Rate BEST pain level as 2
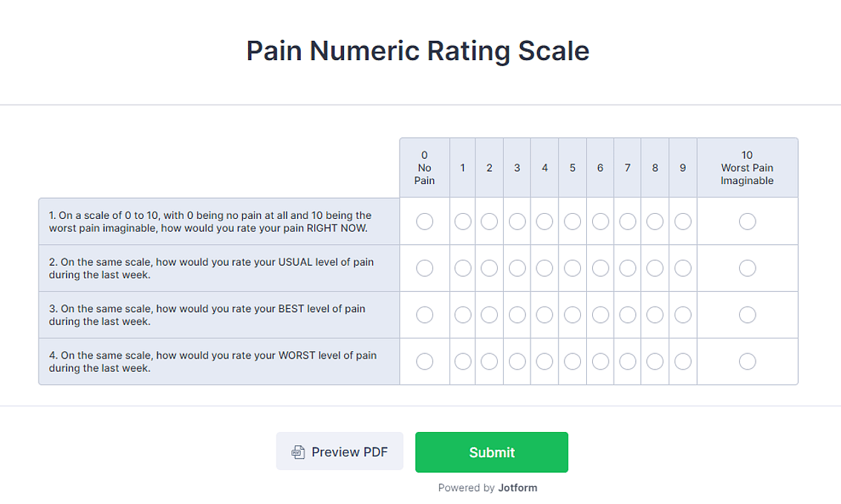The image size is (841, 504). (x=490, y=315)
